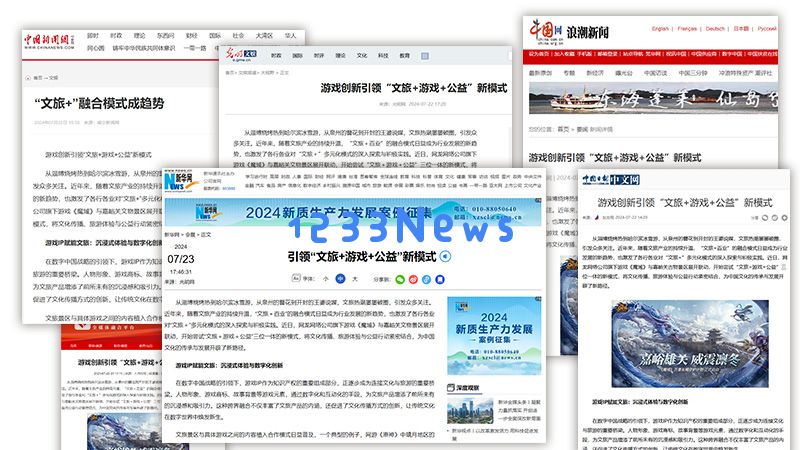The image size is (800, 450).
Task: Open 财经 in Chinanews navigation
Action: tap(192, 36)
